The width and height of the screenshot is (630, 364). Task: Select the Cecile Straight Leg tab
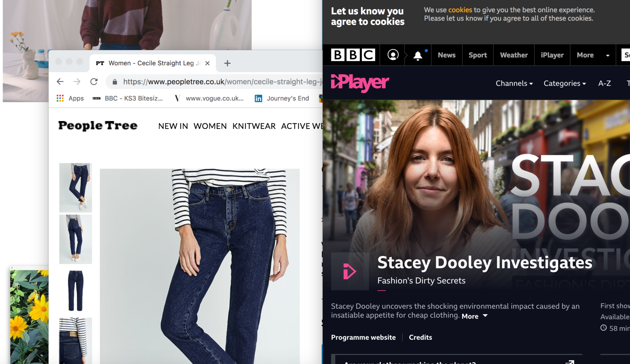[153, 63]
